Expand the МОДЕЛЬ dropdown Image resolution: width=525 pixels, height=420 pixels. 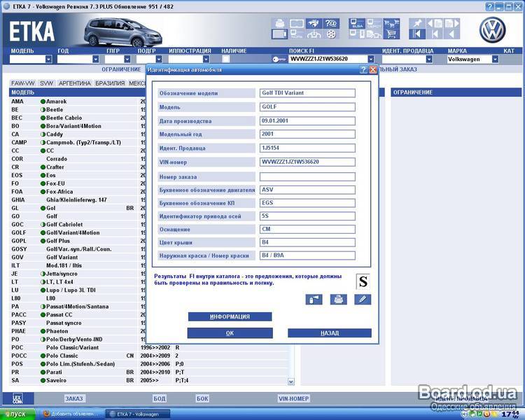tap(48, 59)
